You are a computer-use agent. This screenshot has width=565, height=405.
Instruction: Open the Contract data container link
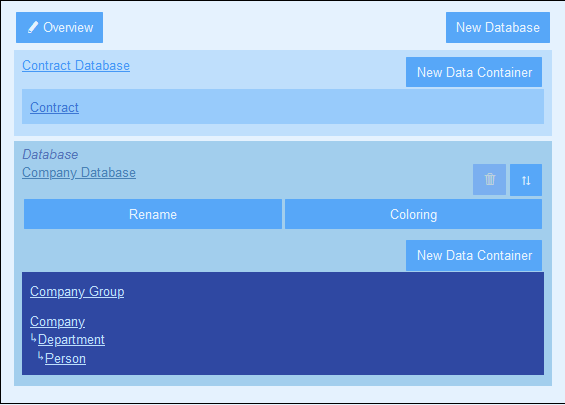tap(54, 107)
